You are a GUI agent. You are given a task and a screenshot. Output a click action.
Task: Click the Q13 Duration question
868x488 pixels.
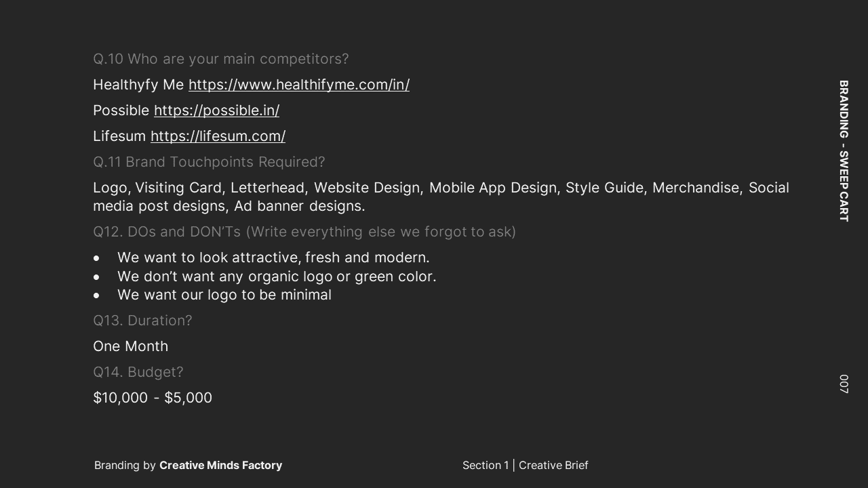(x=142, y=321)
